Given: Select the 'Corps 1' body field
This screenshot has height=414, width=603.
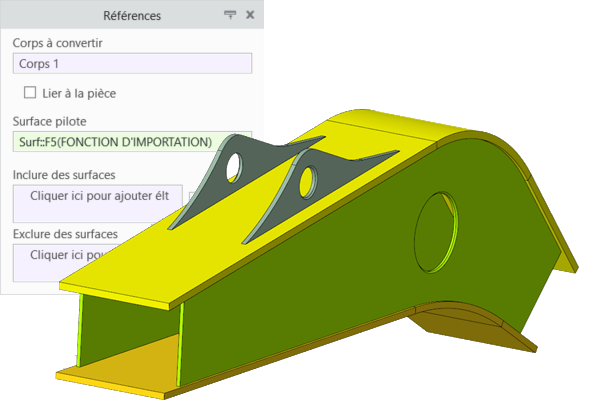Looking at the screenshot, I should 132,63.
